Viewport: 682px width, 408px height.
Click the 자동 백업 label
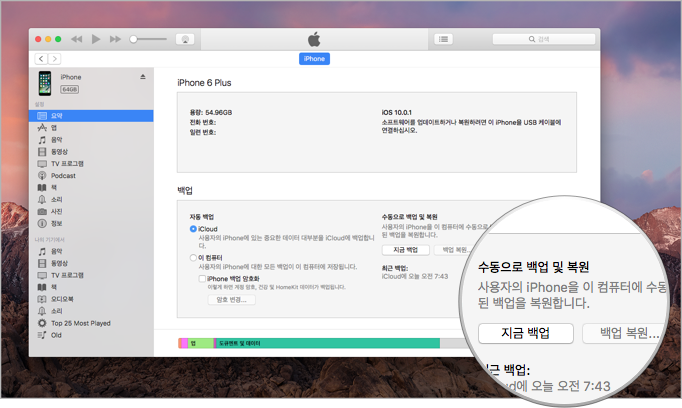pyautogui.click(x=201, y=217)
